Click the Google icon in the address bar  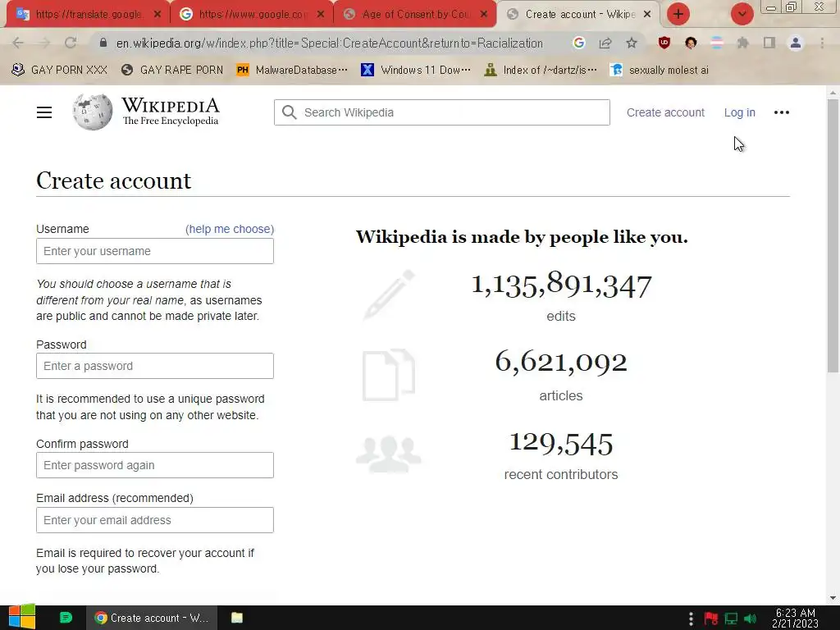point(578,43)
